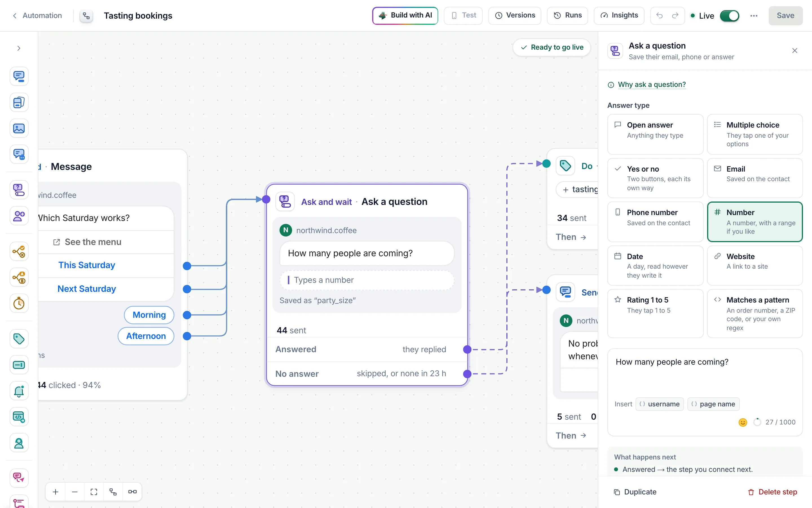Select the Number answer type

754,222
